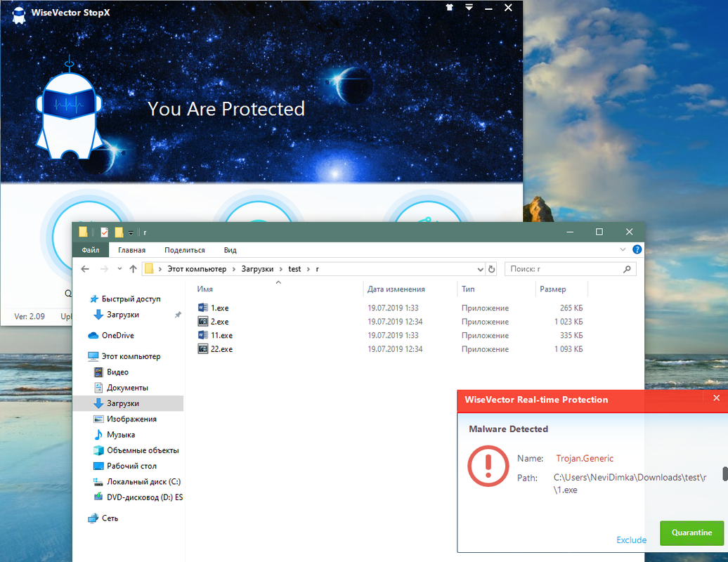Click Explorer quick access properties icon
Screen dimensions: 728x562
[x=105, y=232]
